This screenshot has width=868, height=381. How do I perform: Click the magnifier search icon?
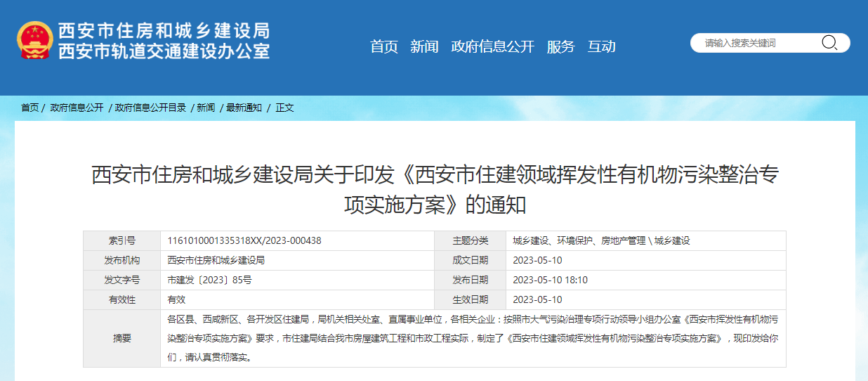[829, 43]
